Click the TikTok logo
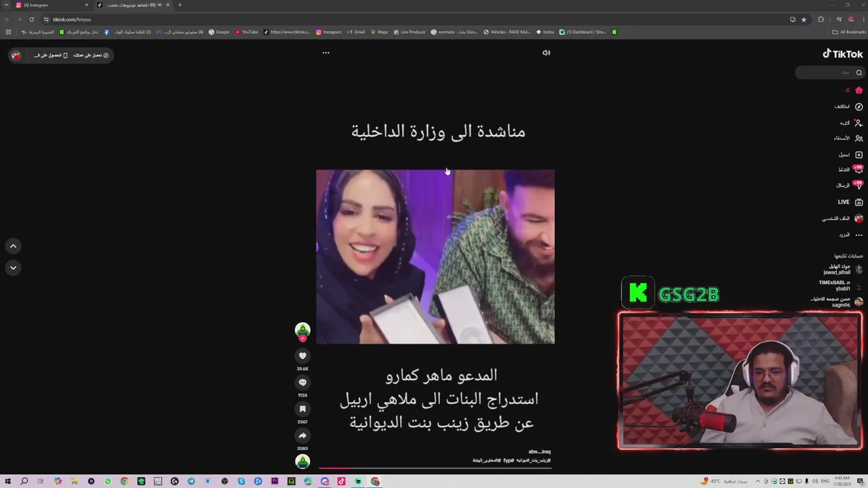 (843, 54)
